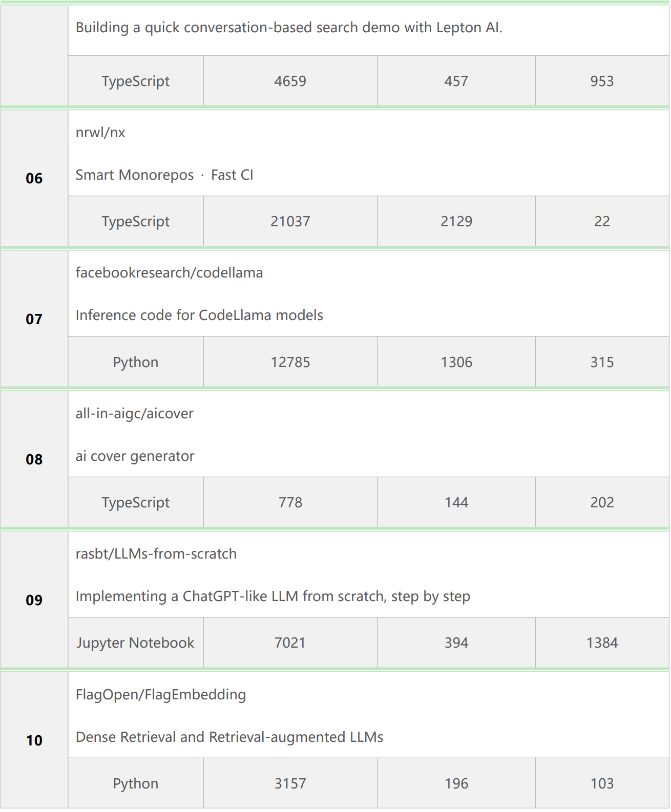Click the "Implementing a ChatGPT-like LLM" description
The width and height of the screenshot is (671, 812).
272,596
